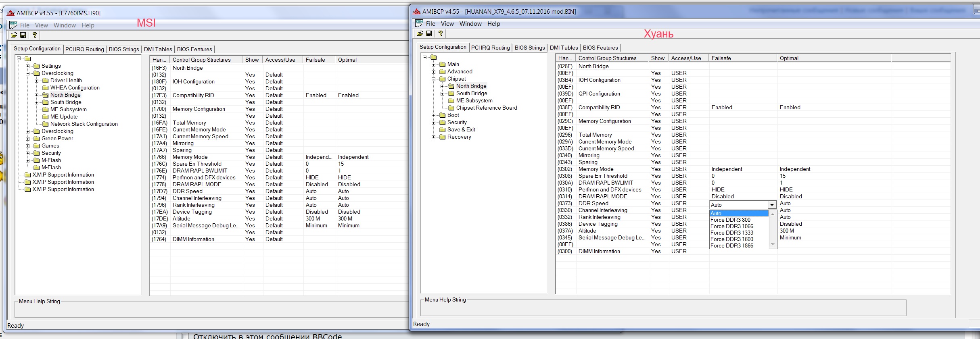Switch to BIOS Strings tab in HUANAN window
The height and width of the screenshot is (339, 980).
(530, 48)
